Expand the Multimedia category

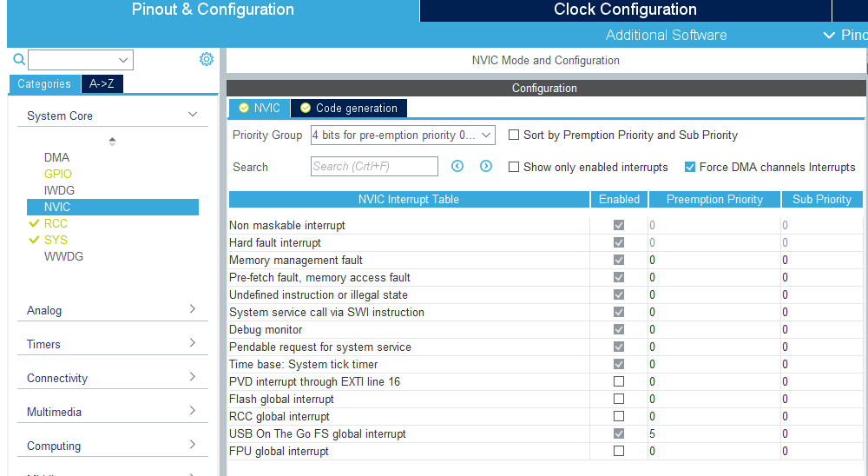pos(193,411)
